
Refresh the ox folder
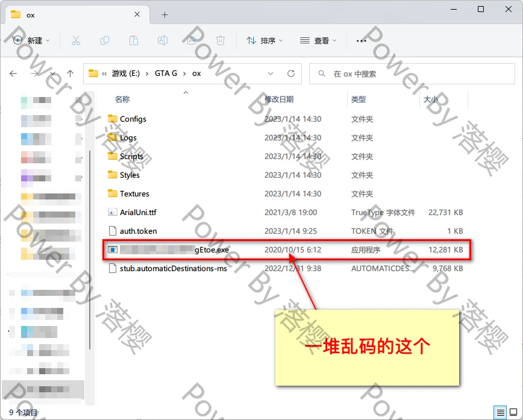point(291,74)
